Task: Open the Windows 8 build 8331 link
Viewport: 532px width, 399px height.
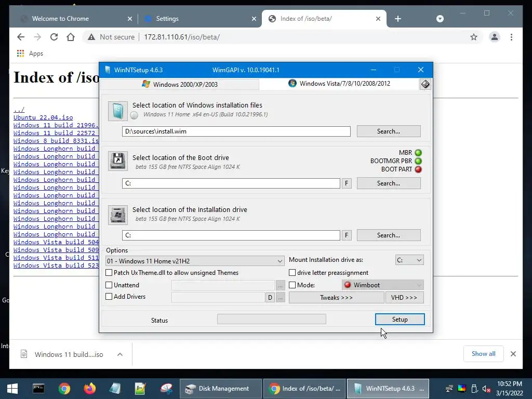Action: 56,141
